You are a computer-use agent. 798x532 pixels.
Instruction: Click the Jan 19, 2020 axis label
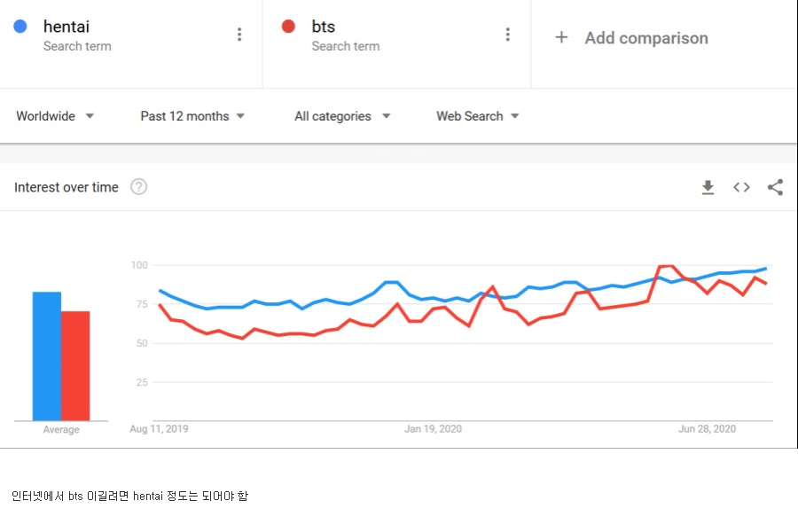[x=433, y=428]
